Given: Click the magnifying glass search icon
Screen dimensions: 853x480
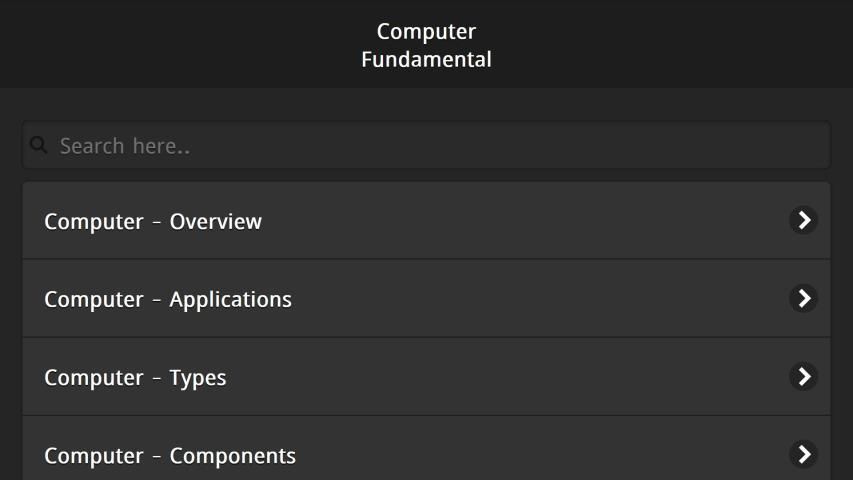Looking at the screenshot, I should pyautogui.click(x=38, y=146).
